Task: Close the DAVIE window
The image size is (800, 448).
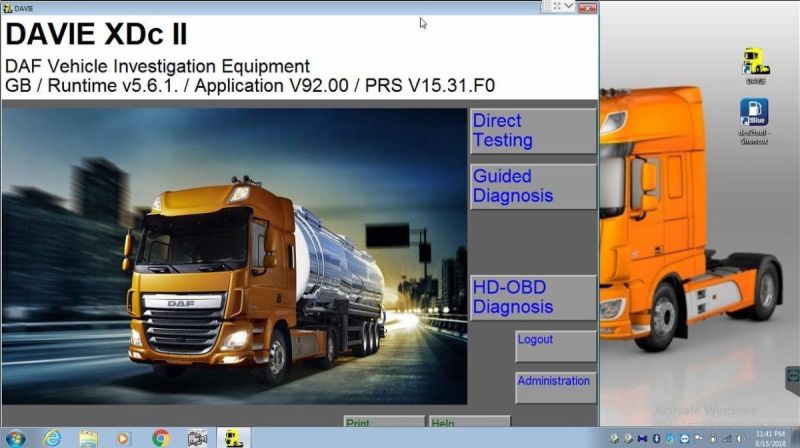Action: [587, 8]
